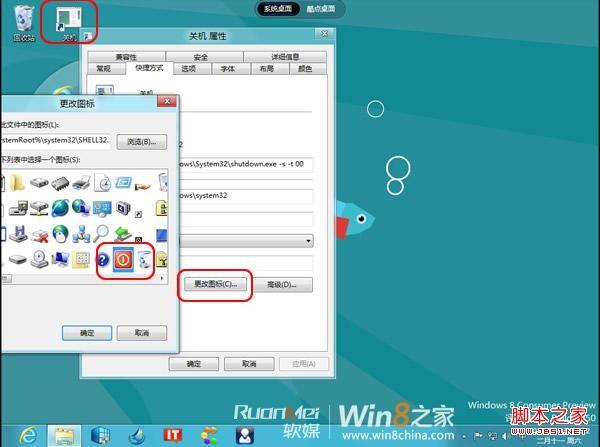This screenshot has height=447, width=600.
Task: Choose the green arrow drive icon
Action: coord(123,234)
